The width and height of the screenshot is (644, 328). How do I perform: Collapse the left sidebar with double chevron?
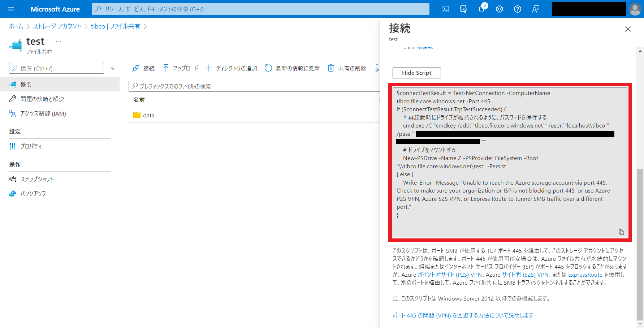pos(112,68)
